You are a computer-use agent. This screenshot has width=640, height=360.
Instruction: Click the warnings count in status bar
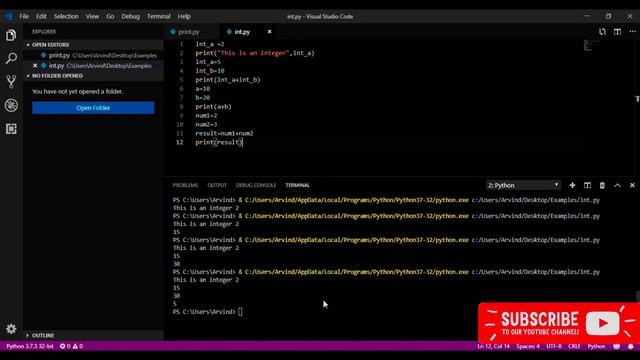pos(78,346)
